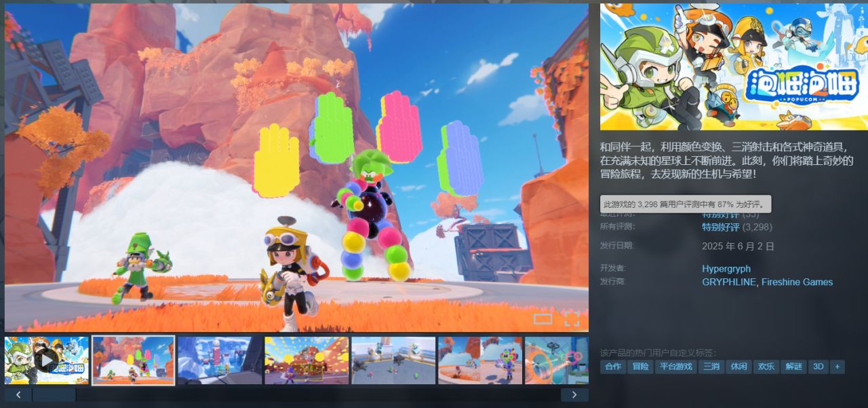The image size is (868, 408).
Task: Click the game description paragraph
Action: [x=727, y=161]
